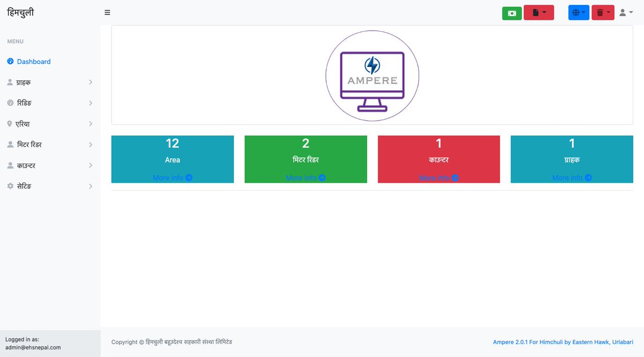
Task: Click the Dashboard gauge icon
Action: pyautogui.click(x=10, y=61)
